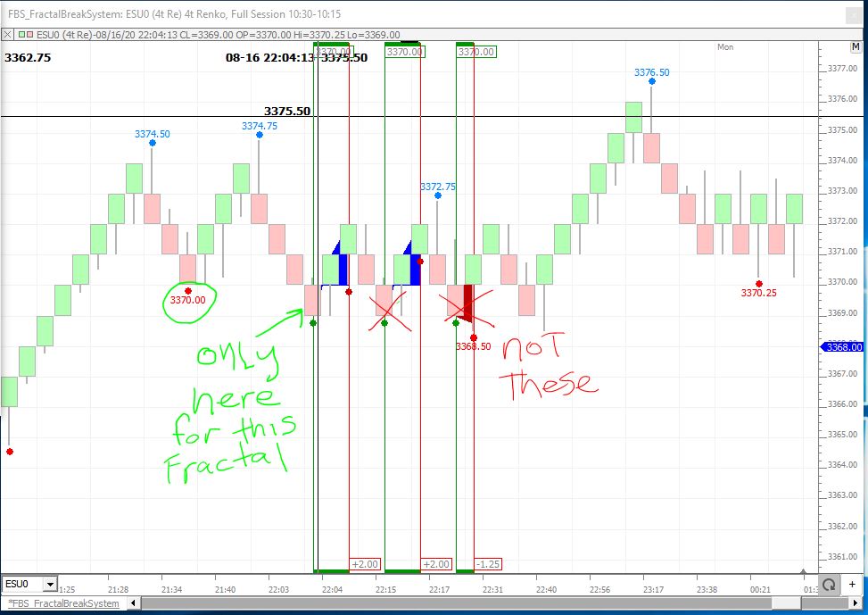Click the 3375.50 horizontal line label

click(286, 112)
